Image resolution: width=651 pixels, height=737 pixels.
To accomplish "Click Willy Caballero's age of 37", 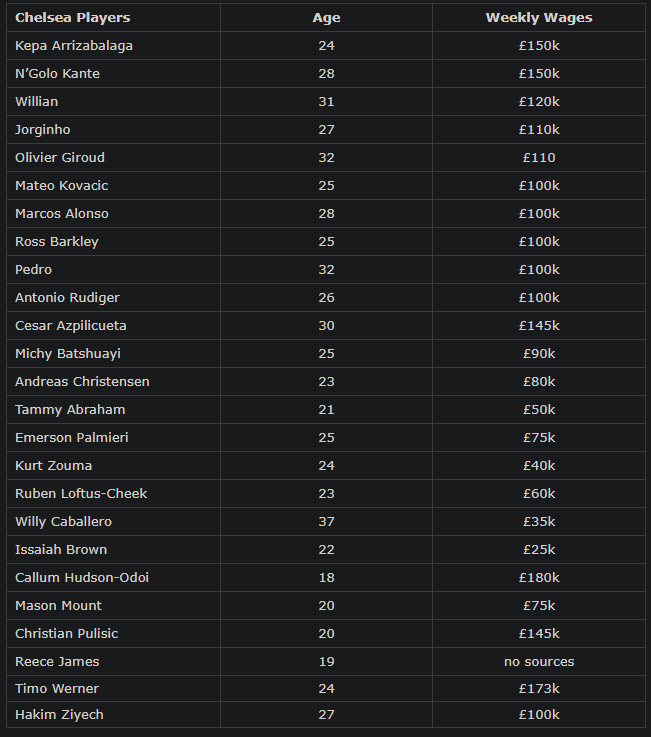I will (x=326, y=522).
